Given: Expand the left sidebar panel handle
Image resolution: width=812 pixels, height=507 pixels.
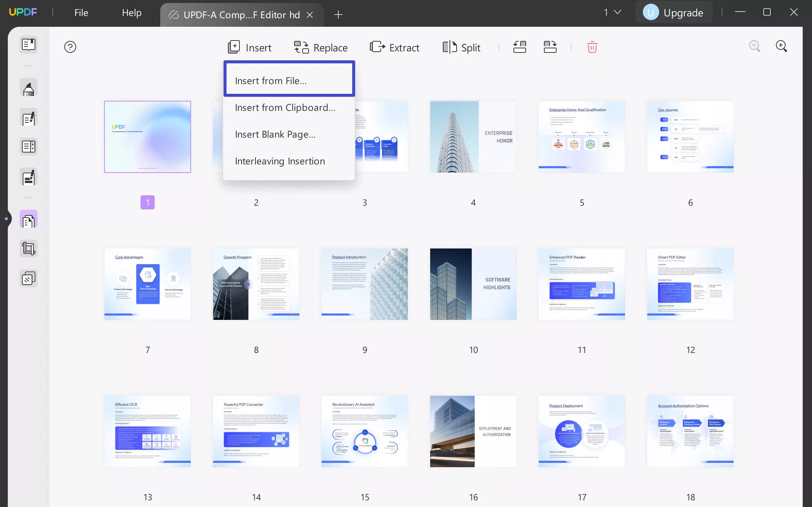Looking at the screenshot, I should (x=6, y=219).
